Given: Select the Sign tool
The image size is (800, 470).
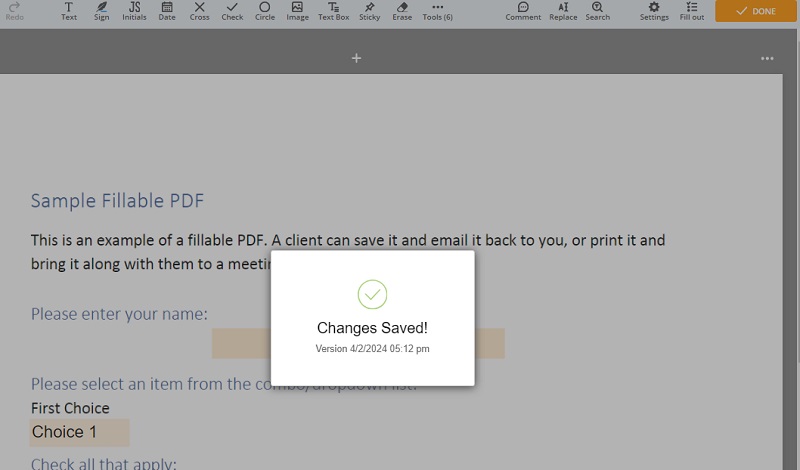Looking at the screenshot, I should pos(102,11).
